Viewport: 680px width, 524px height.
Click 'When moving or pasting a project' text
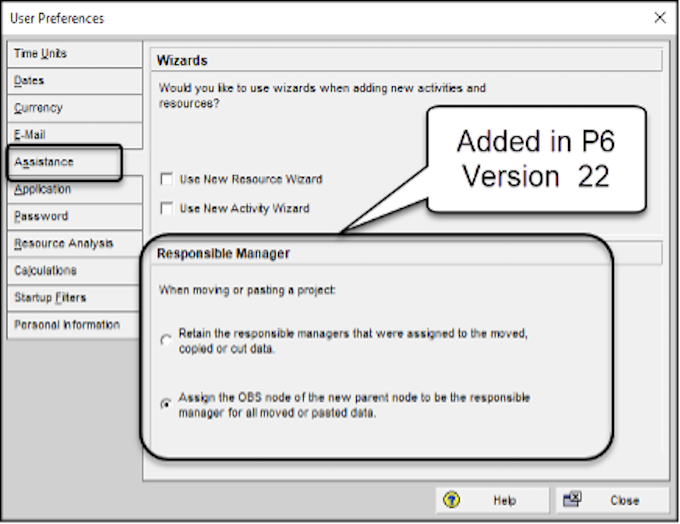pyautogui.click(x=247, y=290)
